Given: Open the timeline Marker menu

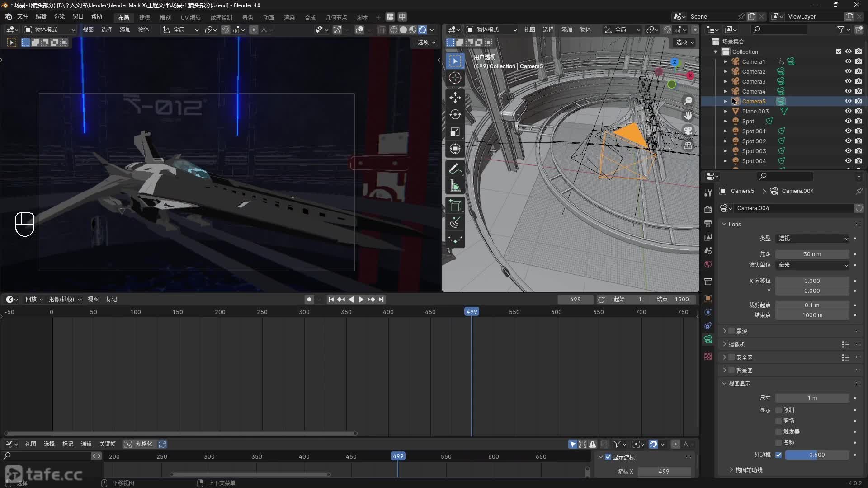Looking at the screenshot, I should [112, 299].
